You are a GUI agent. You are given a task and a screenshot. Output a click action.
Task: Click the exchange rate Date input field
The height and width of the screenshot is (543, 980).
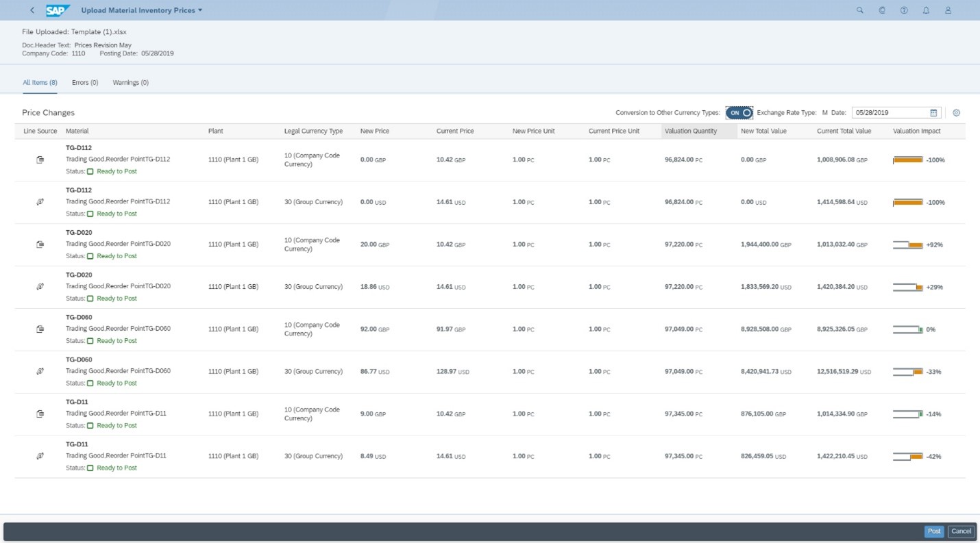[x=890, y=113]
